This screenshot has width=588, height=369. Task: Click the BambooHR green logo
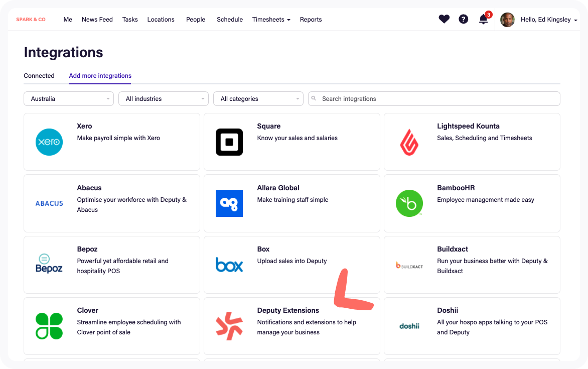click(x=409, y=203)
